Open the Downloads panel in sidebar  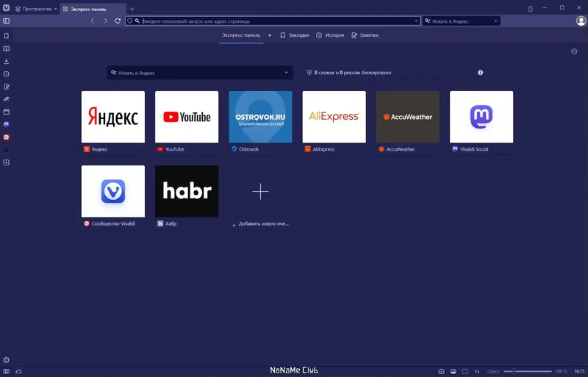7,61
